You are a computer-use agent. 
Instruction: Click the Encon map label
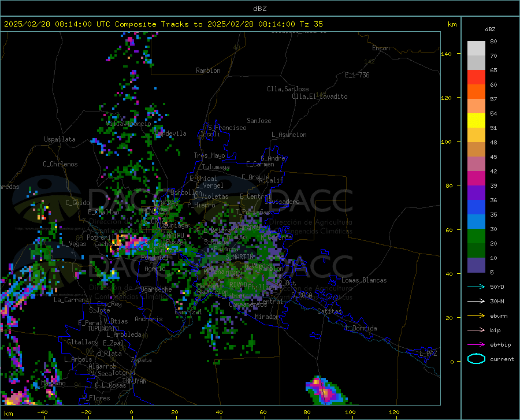(381, 48)
